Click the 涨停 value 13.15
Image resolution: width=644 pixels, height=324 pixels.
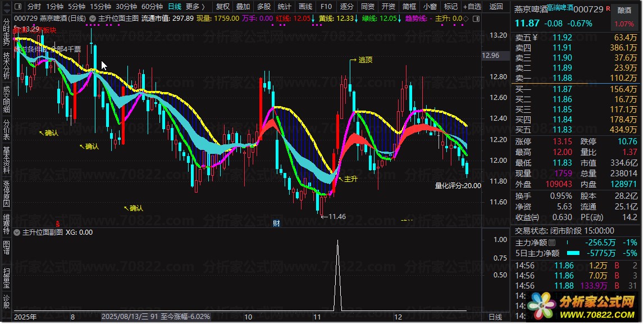click(x=562, y=142)
